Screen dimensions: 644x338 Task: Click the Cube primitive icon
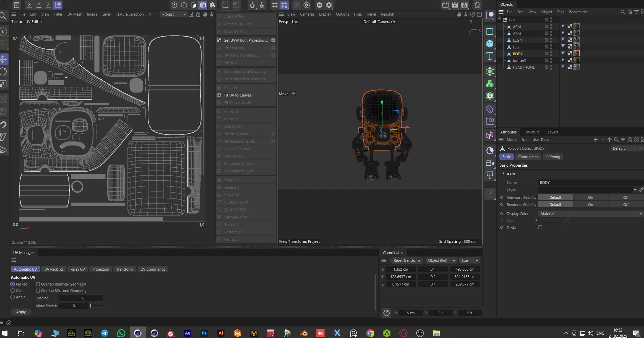tap(490, 44)
